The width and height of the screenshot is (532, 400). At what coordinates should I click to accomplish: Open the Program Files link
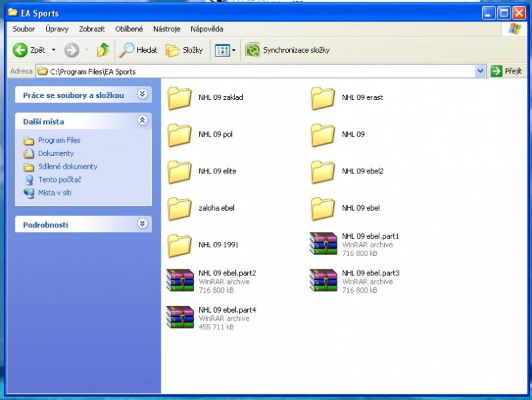tap(59, 140)
